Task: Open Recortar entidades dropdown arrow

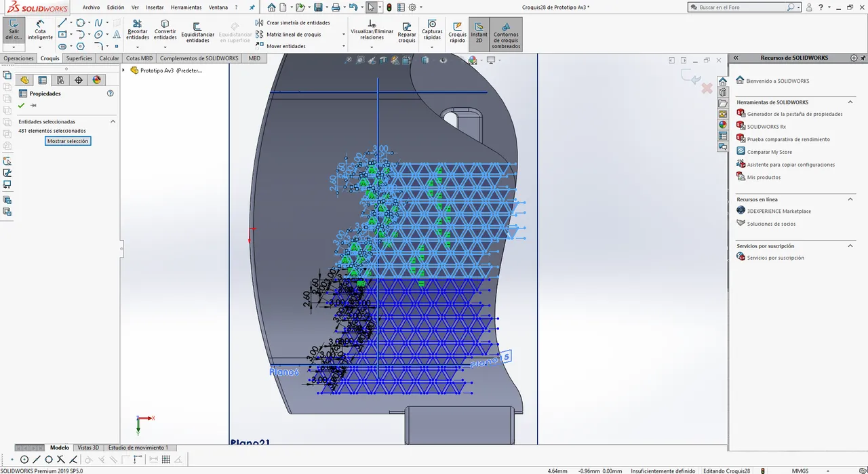Action: [x=138, y=46]
